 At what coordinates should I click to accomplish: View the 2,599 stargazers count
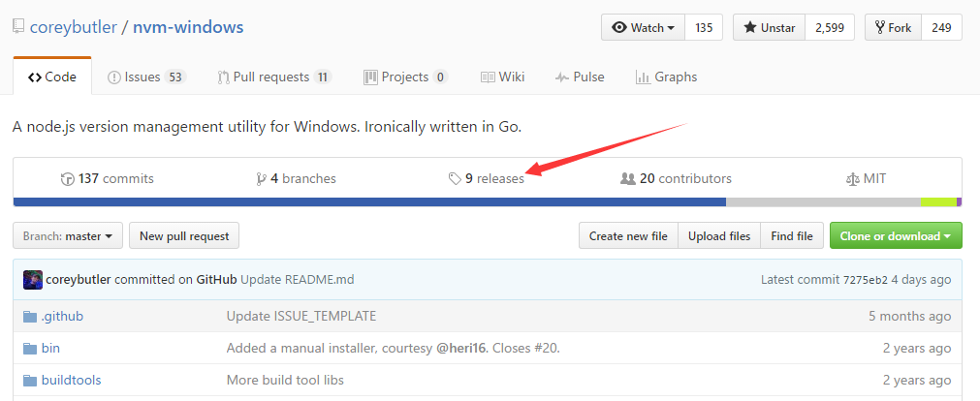[830, 27]
